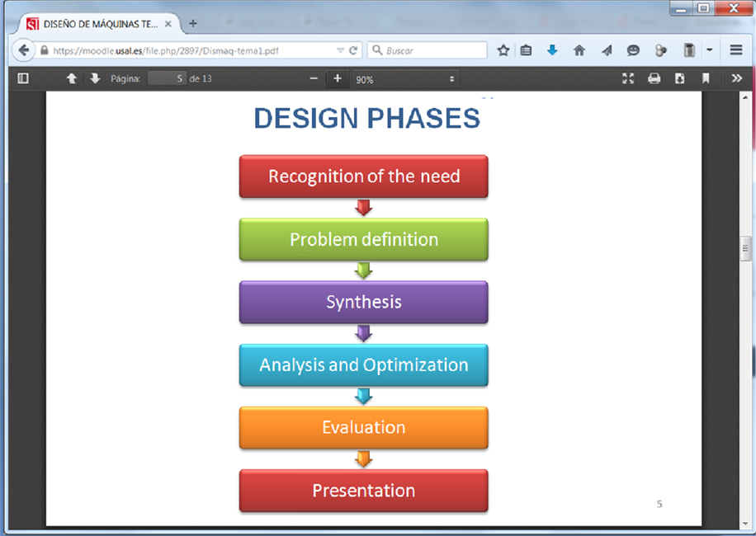
Task: Go to the previous page of the PDF
Action: (72, 78)
